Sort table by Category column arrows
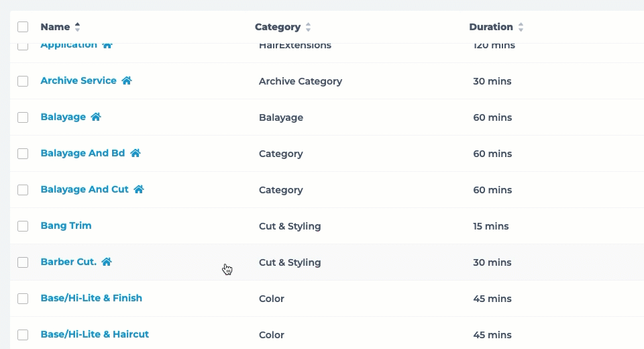Image resolution: width=644 pixels, height=349 pixels. click(x=309, y=28)
